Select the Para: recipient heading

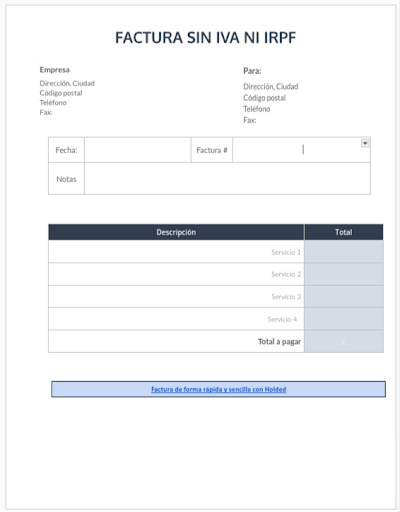click(252, 71)
